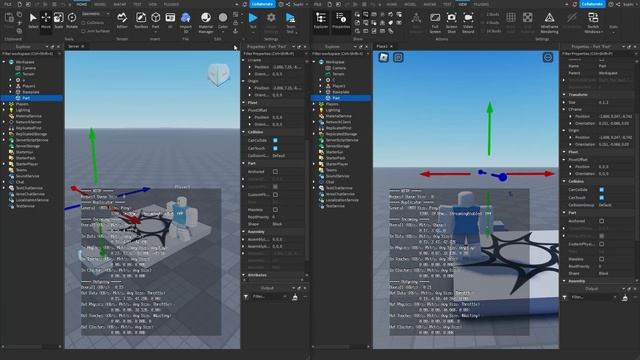This screenshot has height=360, width=640.
Task: Click Full Screen in right View ribbon
Action: 435,22
